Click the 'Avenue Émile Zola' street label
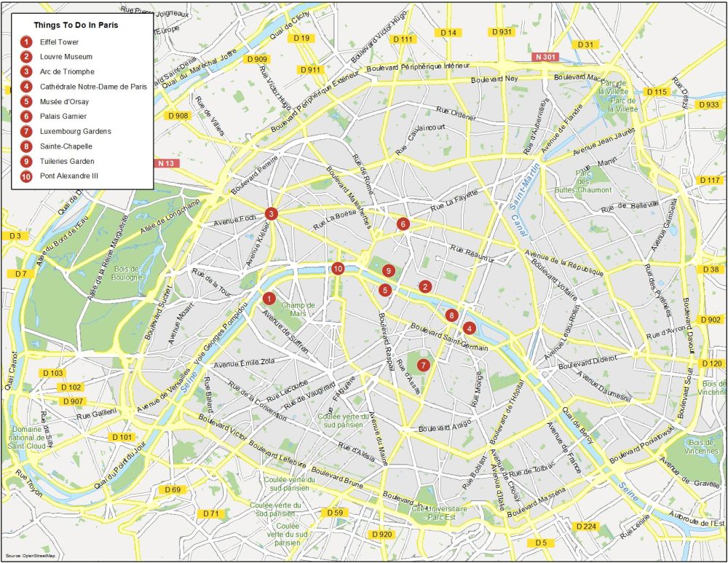Image resolution: width=728 pixels, height=563 pixels. pyautogui.click(x=244, y=363)
